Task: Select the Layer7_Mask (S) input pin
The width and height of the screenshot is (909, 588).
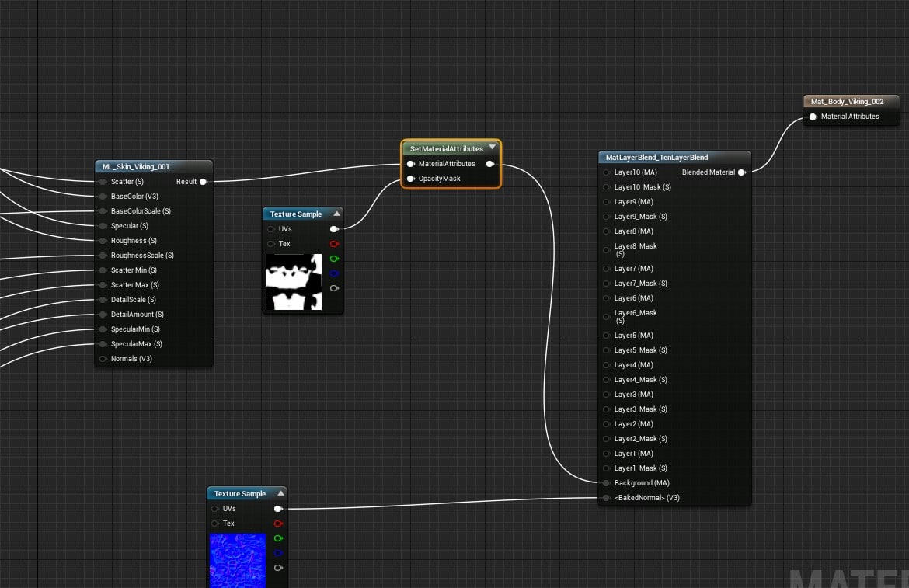Action: 606,284
